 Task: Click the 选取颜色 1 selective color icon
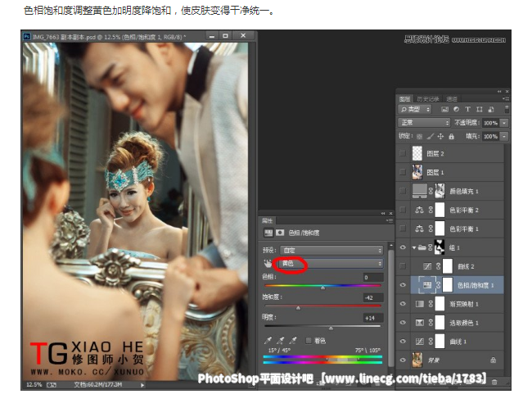[x=420, y=323]
